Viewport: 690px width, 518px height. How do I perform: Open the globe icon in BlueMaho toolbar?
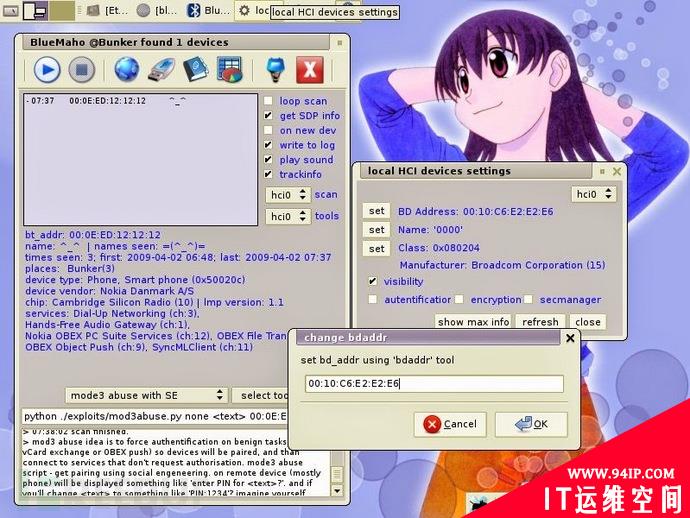coord(127,69)
